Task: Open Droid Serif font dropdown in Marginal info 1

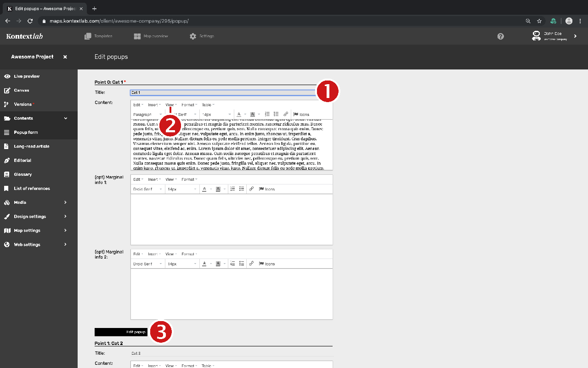Action: pyautogui.click(x=147, y=189)
